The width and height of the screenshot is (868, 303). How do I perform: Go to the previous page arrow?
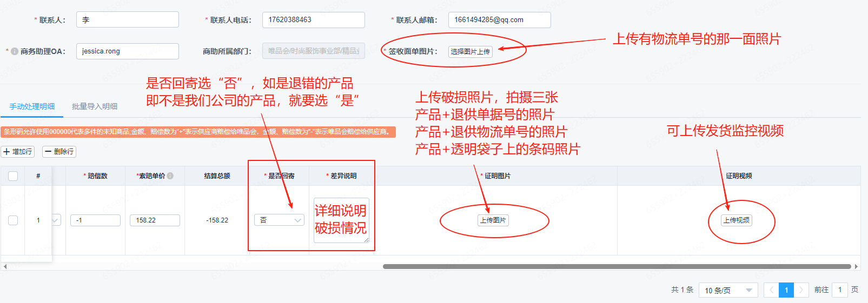771,290
